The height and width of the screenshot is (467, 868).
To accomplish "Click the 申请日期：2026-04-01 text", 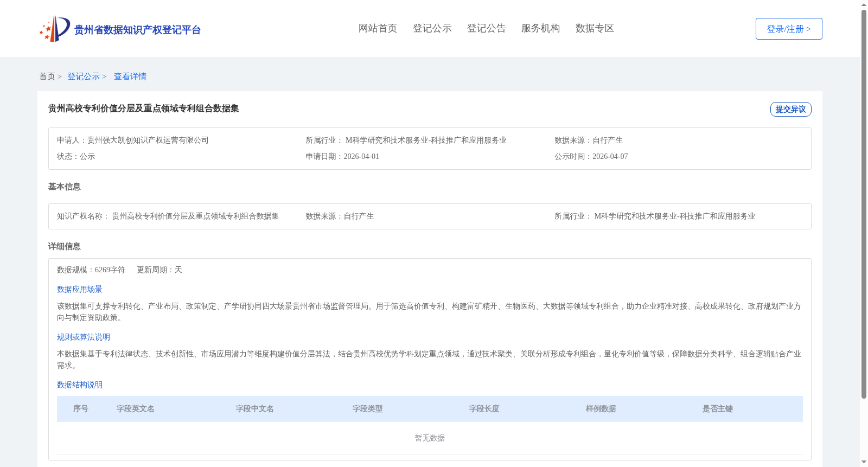I will click(x=342, y=156).
